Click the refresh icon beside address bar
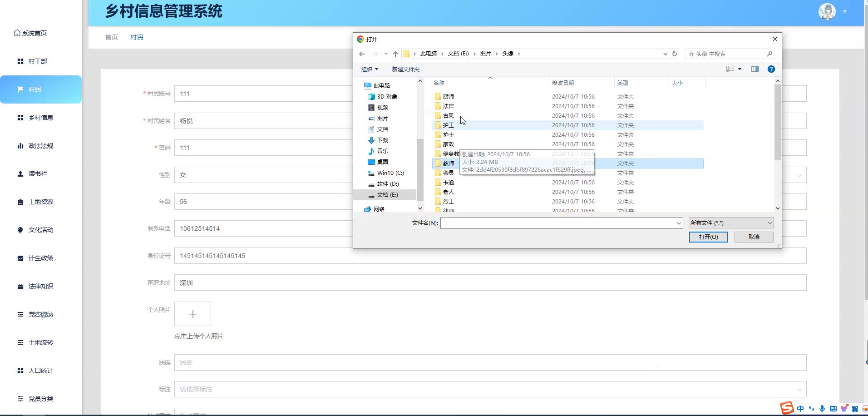 coord(675,54)
